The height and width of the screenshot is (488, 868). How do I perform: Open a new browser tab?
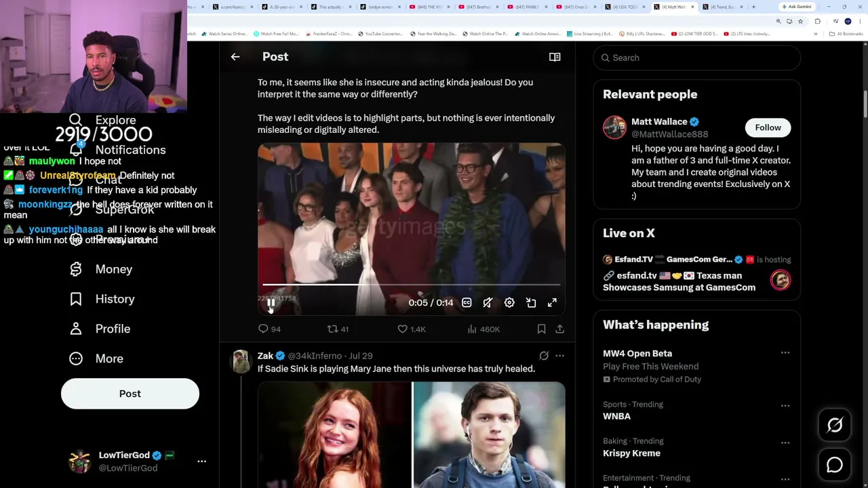click(753, 7)
